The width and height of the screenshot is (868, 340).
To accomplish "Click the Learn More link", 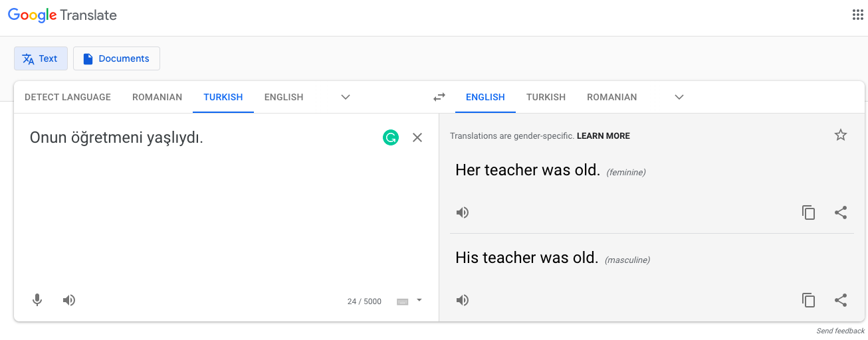I will pyautogui.click(x=603, y=136).
